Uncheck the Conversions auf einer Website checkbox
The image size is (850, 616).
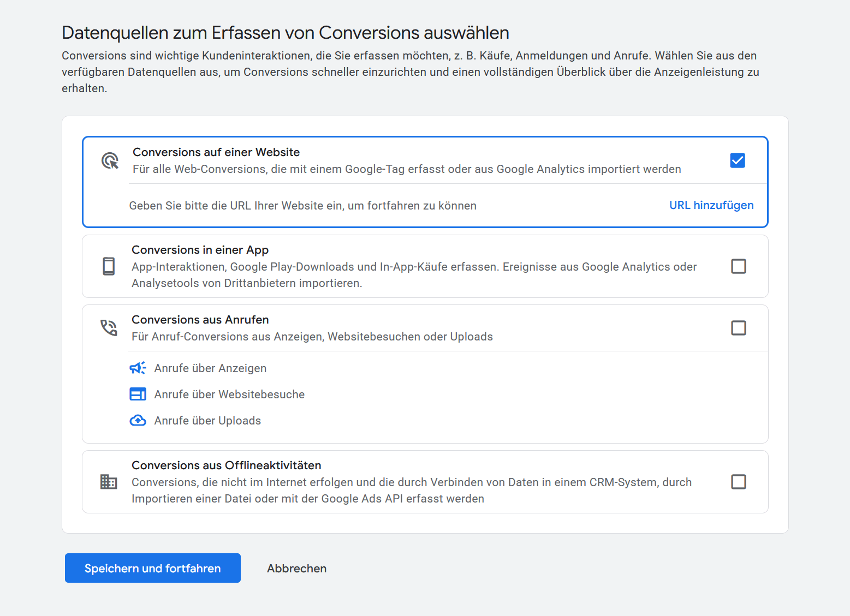point(738,160)
